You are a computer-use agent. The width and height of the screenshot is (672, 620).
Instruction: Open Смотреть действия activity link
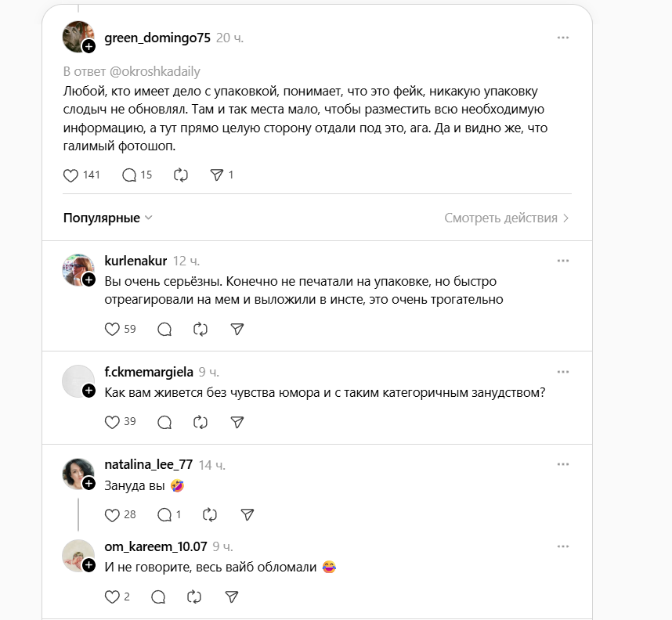click(x=506, y=218)
